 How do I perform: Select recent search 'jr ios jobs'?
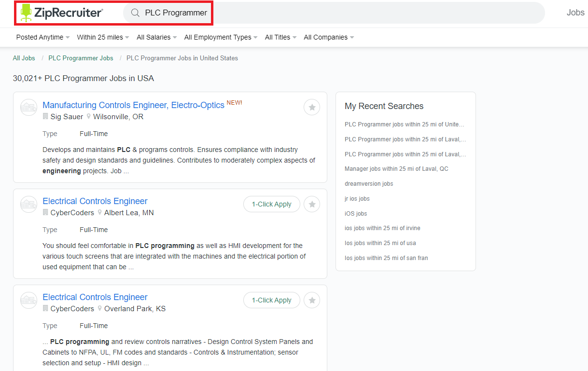pos(357,199)
